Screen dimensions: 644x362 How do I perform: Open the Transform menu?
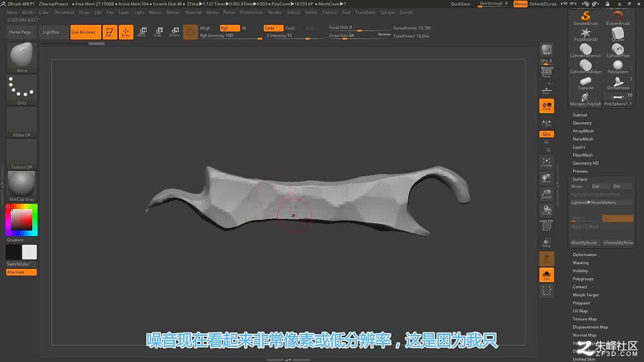point(365,12)
